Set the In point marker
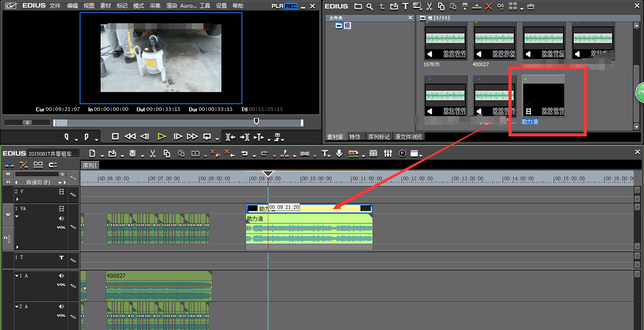Screen dimensions: 644x330 67,137
